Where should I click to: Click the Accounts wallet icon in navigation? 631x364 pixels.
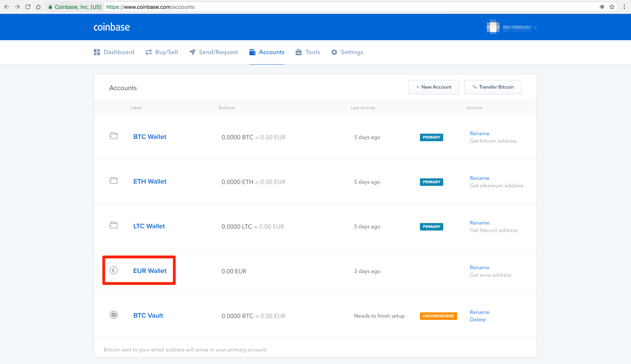point(252,52)
